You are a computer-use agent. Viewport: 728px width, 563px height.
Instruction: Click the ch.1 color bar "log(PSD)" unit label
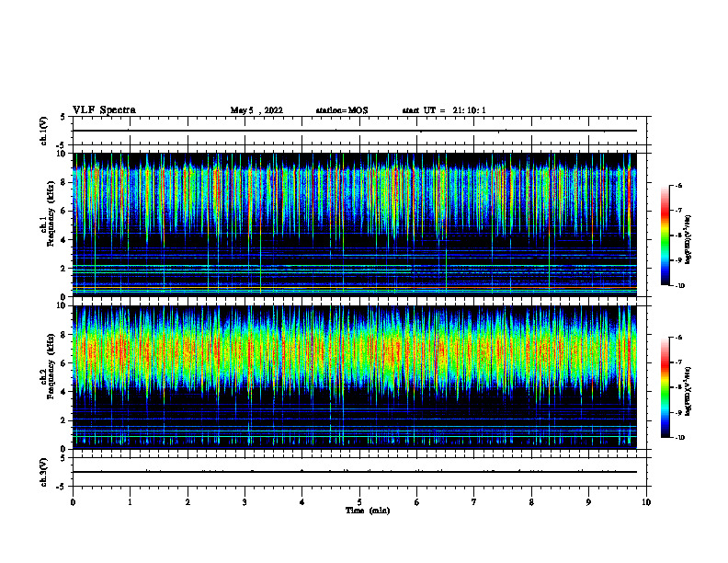click(x=688, y=239)
